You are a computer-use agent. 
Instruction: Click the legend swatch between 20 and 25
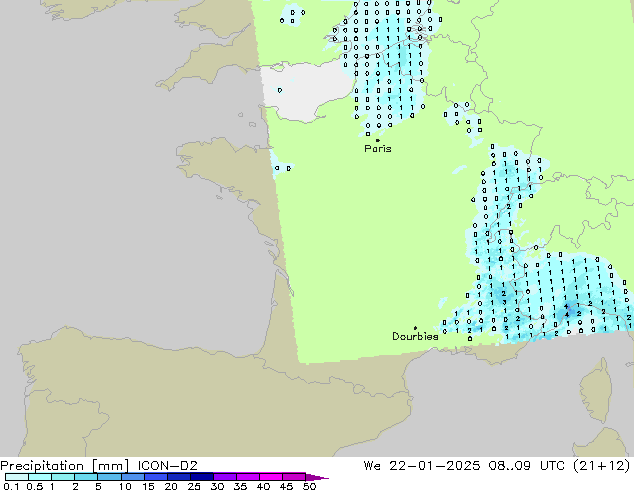pos(179,477)
